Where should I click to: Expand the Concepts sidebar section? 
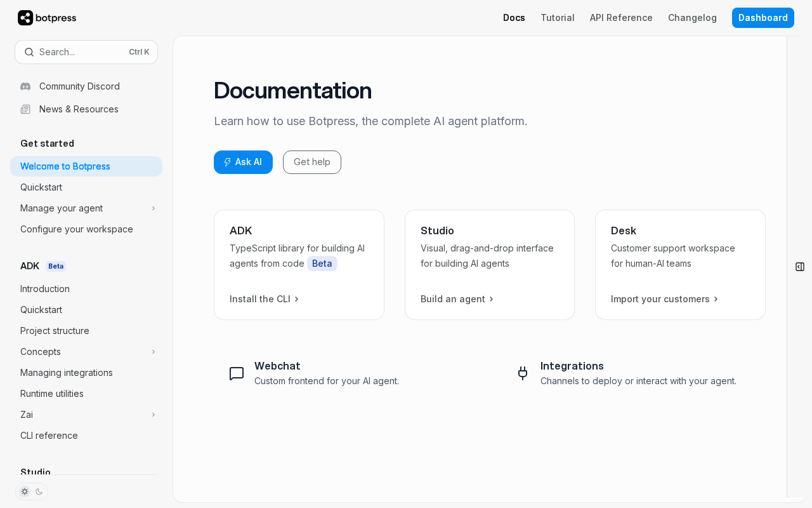[x=153, y=352]
